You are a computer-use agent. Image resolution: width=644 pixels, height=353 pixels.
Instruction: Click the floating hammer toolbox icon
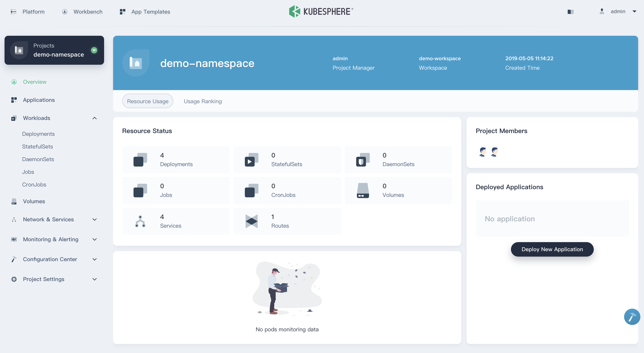tap(632, 317)
